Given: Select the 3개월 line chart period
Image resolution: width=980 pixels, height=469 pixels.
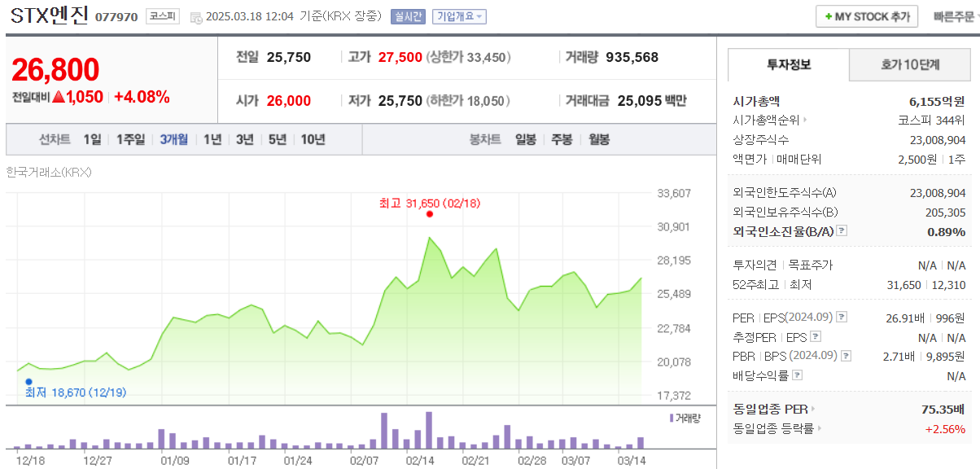Looking at the screenshot, I should pos(174,139).
